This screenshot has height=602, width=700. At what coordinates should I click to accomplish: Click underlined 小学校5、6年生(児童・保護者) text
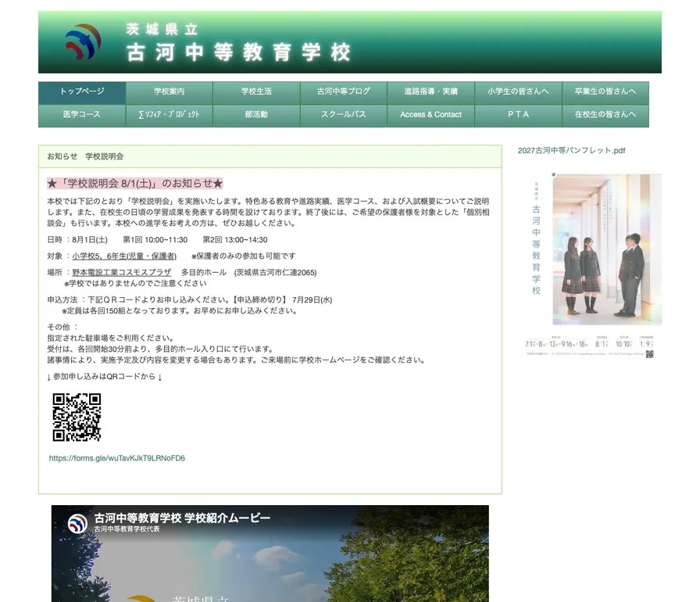(x=124, y=256)
